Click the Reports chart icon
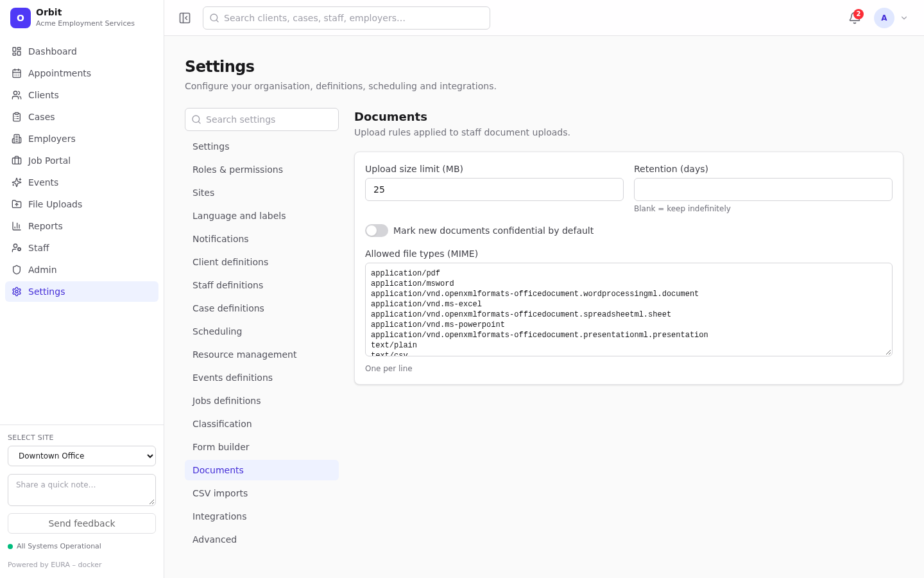Image resolution: width=924 pixels, height=578 pixels. (17, 226)
